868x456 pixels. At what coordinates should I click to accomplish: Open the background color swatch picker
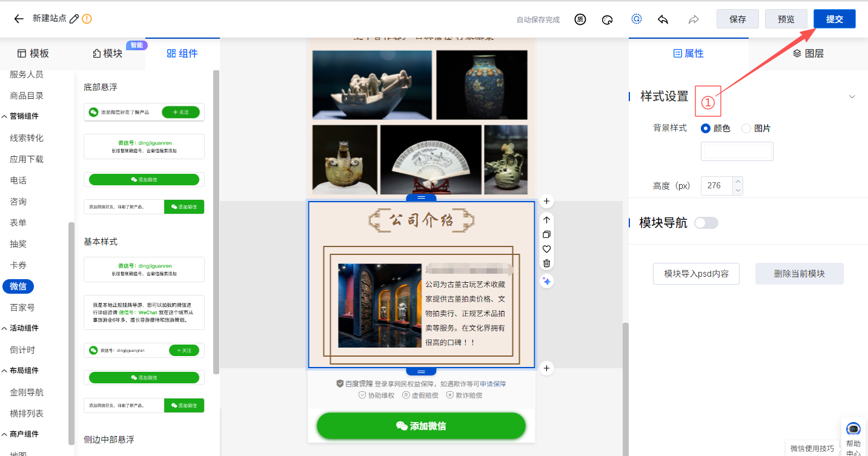pos(737,151)
